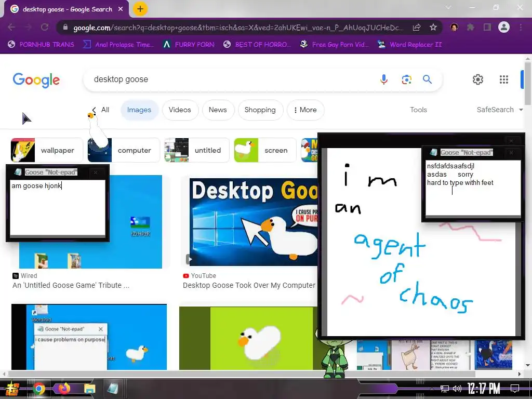532x399 pixels.
Task: Open the Start menu button
Action: coord(12,389)
